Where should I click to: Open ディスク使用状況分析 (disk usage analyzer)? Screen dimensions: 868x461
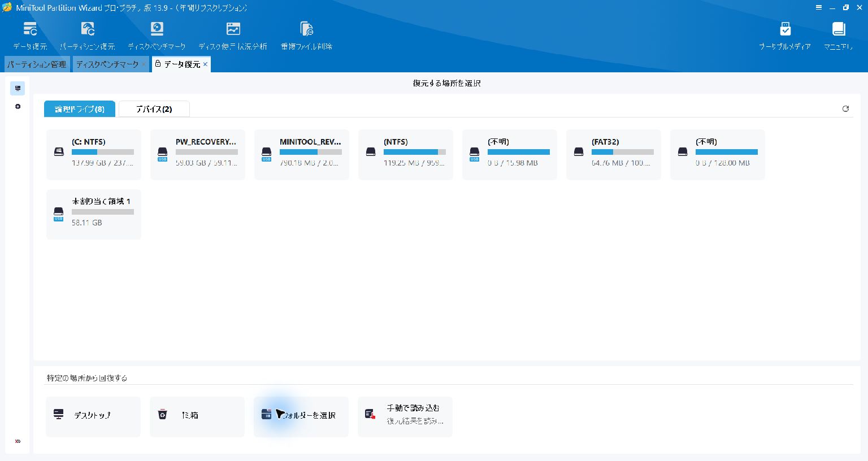click(233, 36)
